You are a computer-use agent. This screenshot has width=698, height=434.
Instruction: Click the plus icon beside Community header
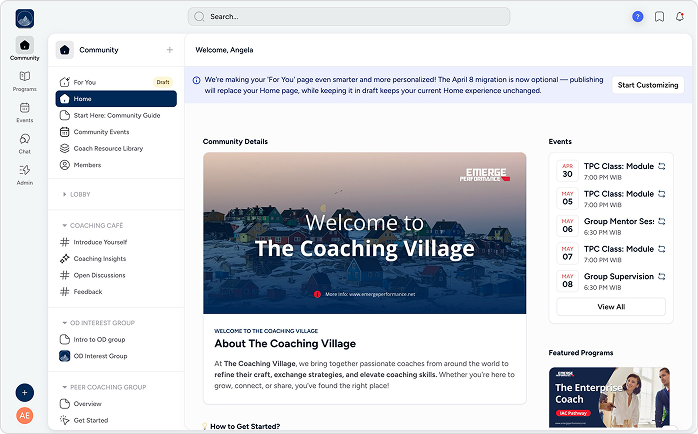[x=170, y=50]
